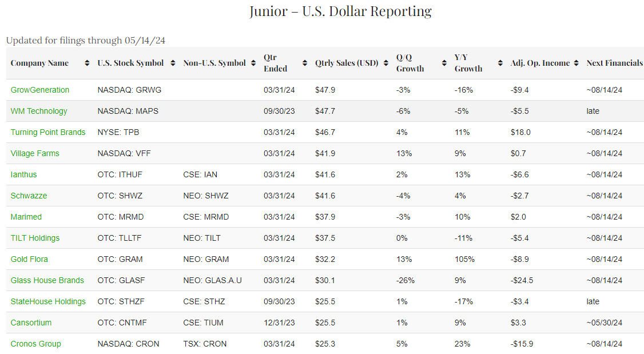Open the Schwazze company link

[x=29, y=196]
